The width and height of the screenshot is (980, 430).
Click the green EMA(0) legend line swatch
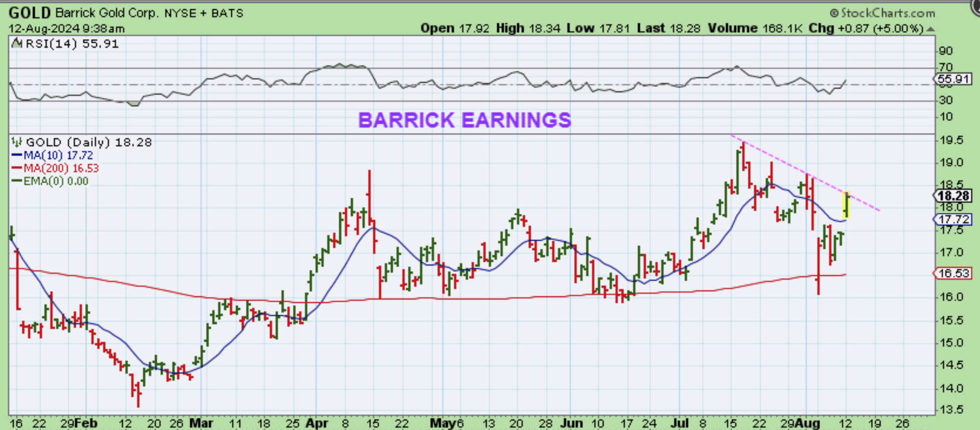pyautogui.click(x=17, y=181)
